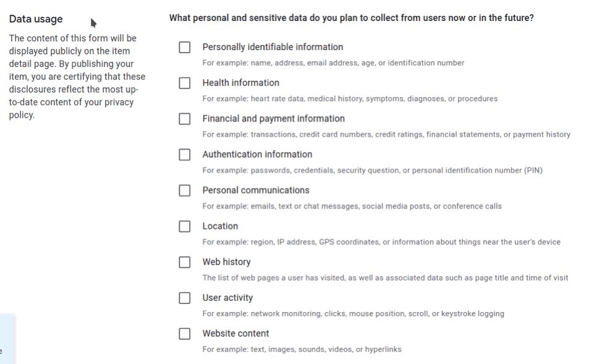Click the keystroke logging example description

pos(353,313)
